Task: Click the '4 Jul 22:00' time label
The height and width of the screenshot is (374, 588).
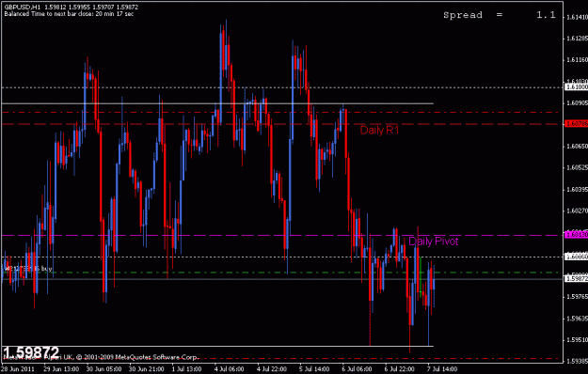Action: point(272,369)
